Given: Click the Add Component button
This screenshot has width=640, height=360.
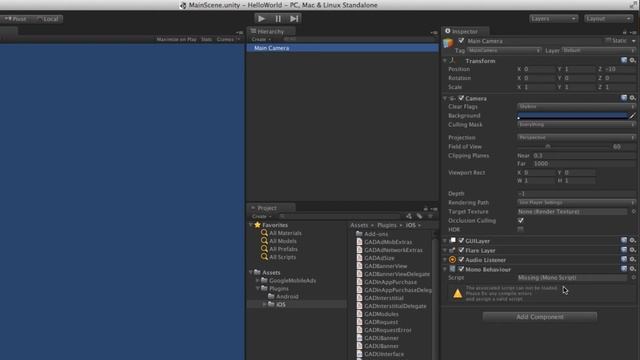Looking at the screenshot, I should [540, 317].
